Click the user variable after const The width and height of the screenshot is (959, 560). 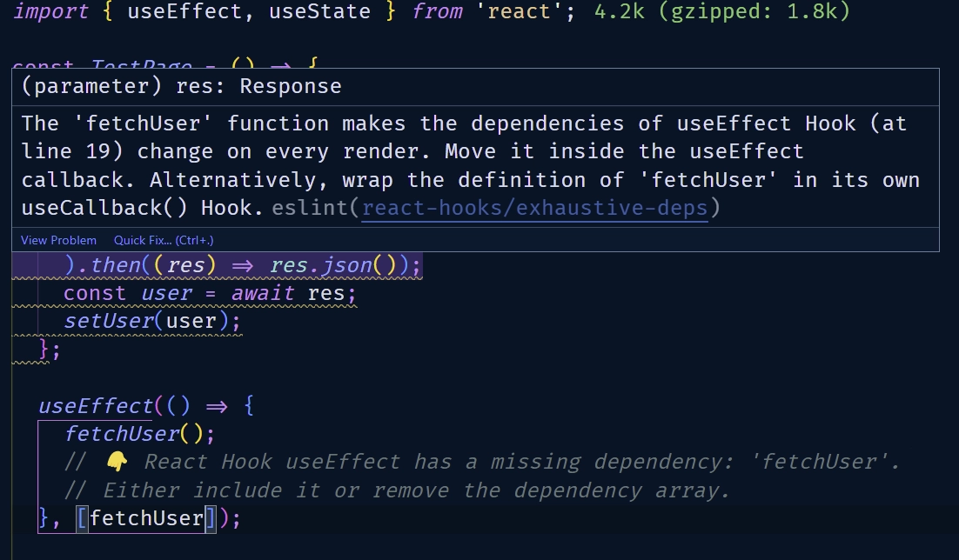(167, 294)
